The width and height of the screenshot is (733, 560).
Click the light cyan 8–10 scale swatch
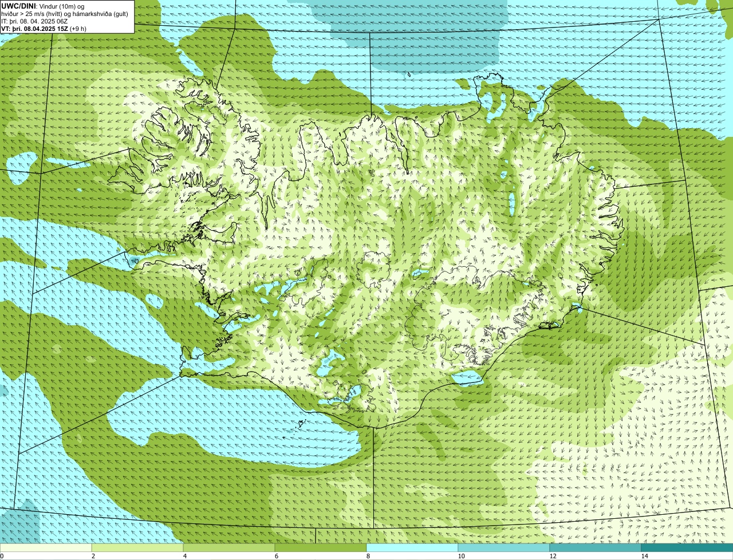[412, 547]
